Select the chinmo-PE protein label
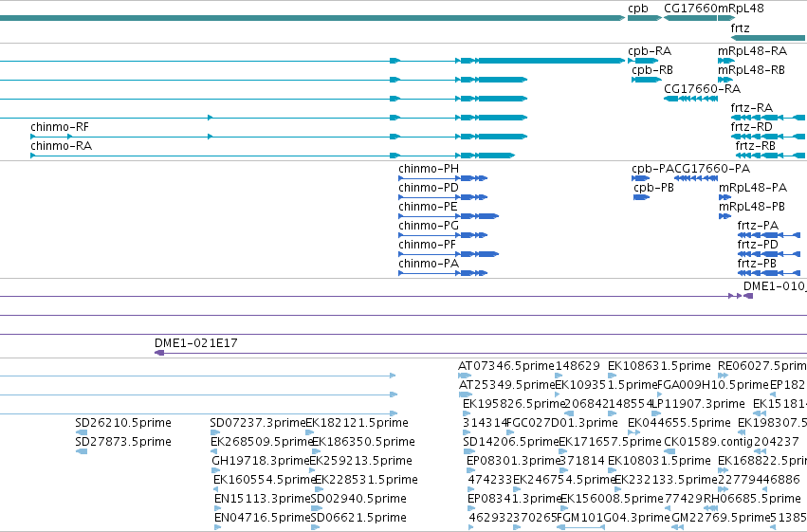Screen dimensions: 807x532 [x=428, y=207]
